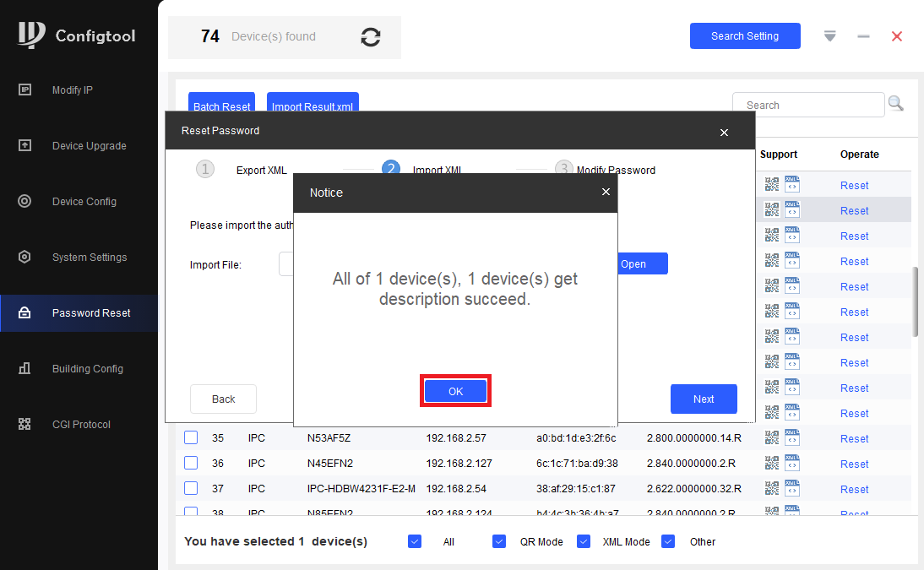Confirm the notice with OK
The height and width of the screenshot is (570, 924).
[455, 391]
